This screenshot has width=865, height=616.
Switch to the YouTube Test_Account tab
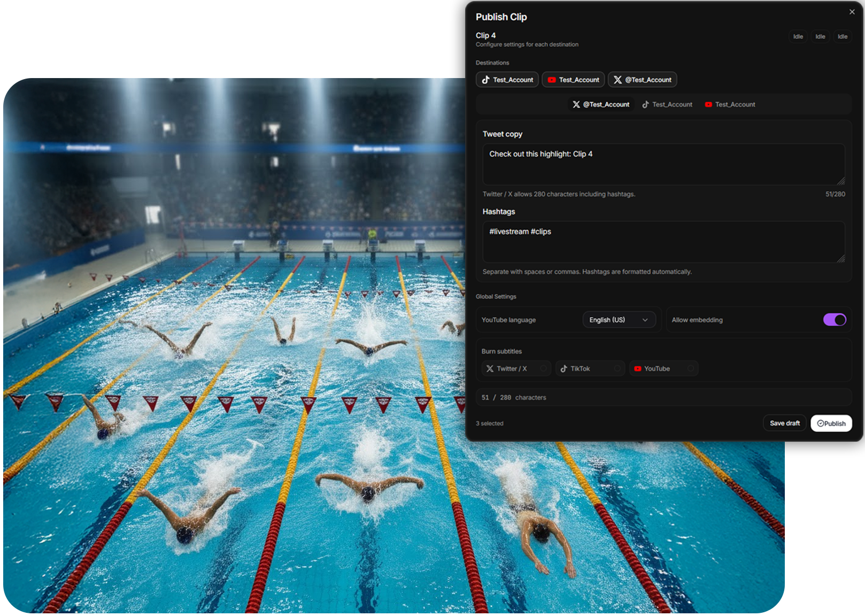730,105
